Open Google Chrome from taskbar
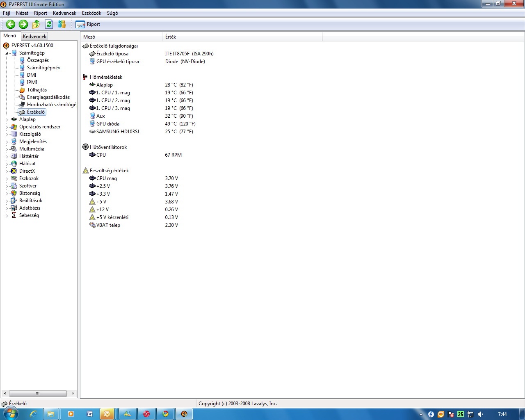The height and width of the screenshot is (420, 525). (x=165, y=414)
